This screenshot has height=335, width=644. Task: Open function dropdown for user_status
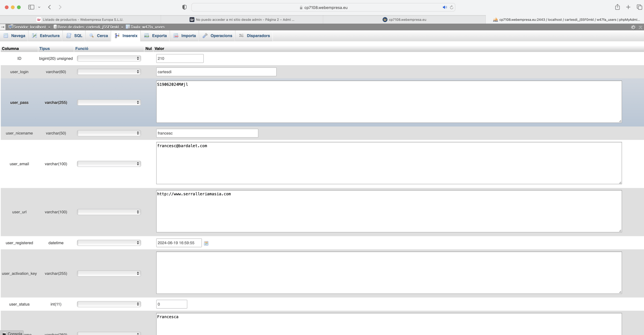point(109,304)
